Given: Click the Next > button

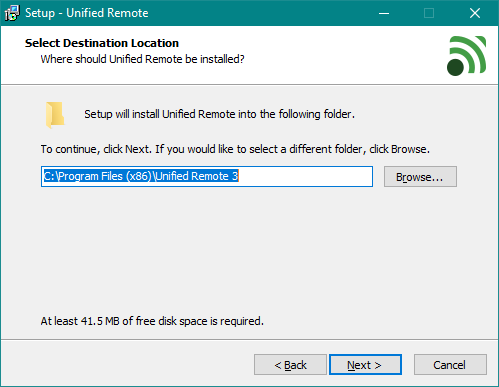Looking at the screenshot, I should [365, 365].
